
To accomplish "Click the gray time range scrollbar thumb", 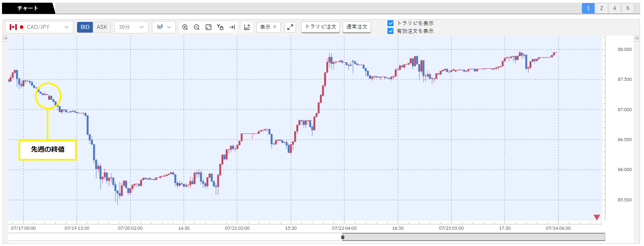I will pyautogui.click(x=474, y=237).
